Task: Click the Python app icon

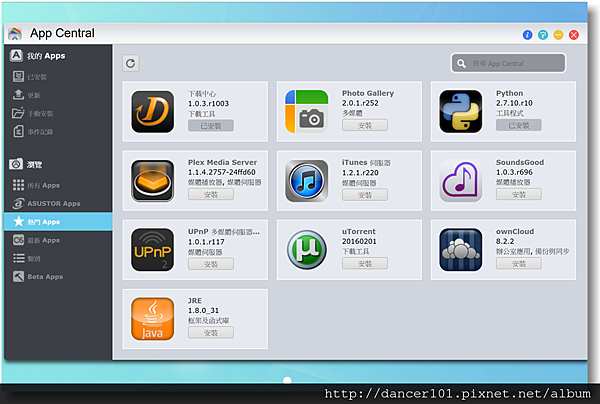Action: (461, 111)
